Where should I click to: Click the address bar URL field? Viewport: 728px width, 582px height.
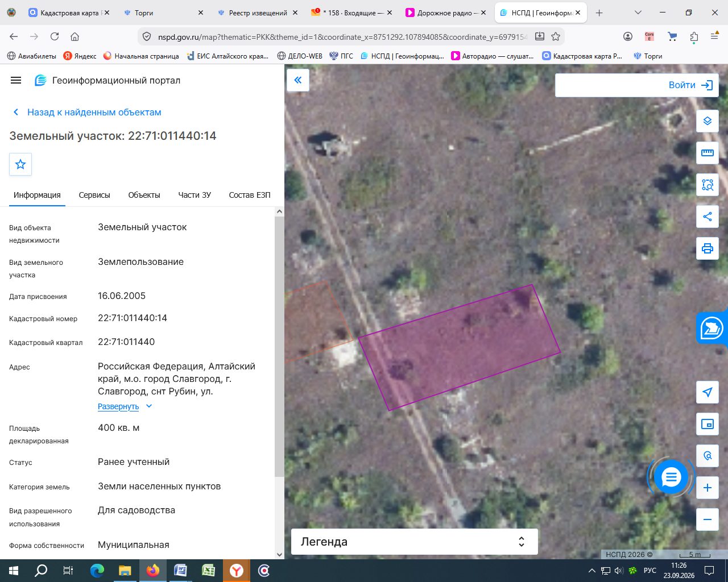coord(342,36)
